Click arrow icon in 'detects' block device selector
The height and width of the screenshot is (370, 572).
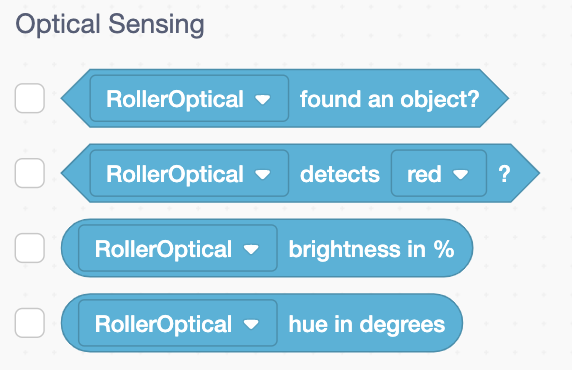[263, 174]
